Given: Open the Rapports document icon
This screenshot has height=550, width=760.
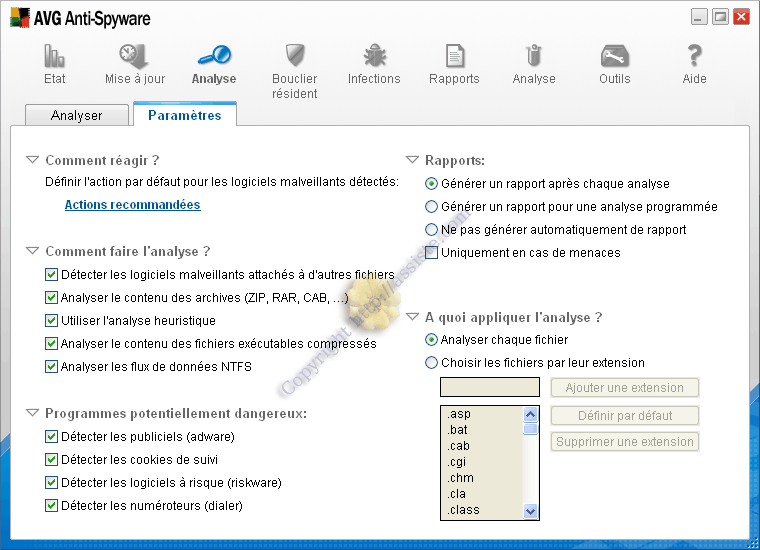Looking at the screenshot, I should (455, 55).
